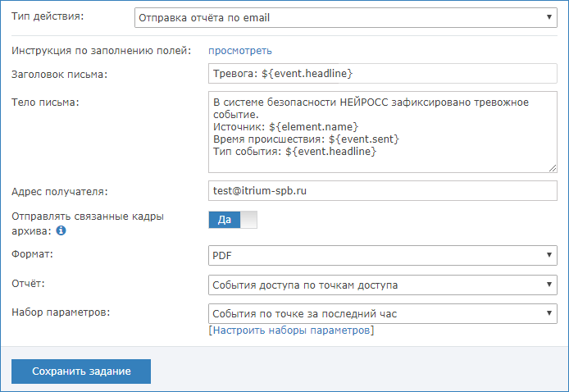Focus the "Заголовок письма" input field
The width and height of the screenshot is (569, 392).
381,74
